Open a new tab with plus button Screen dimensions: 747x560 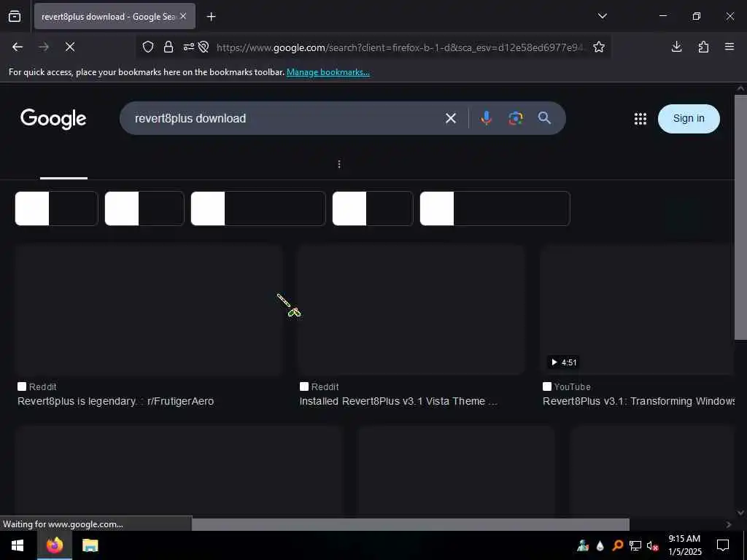coord(211,17)
